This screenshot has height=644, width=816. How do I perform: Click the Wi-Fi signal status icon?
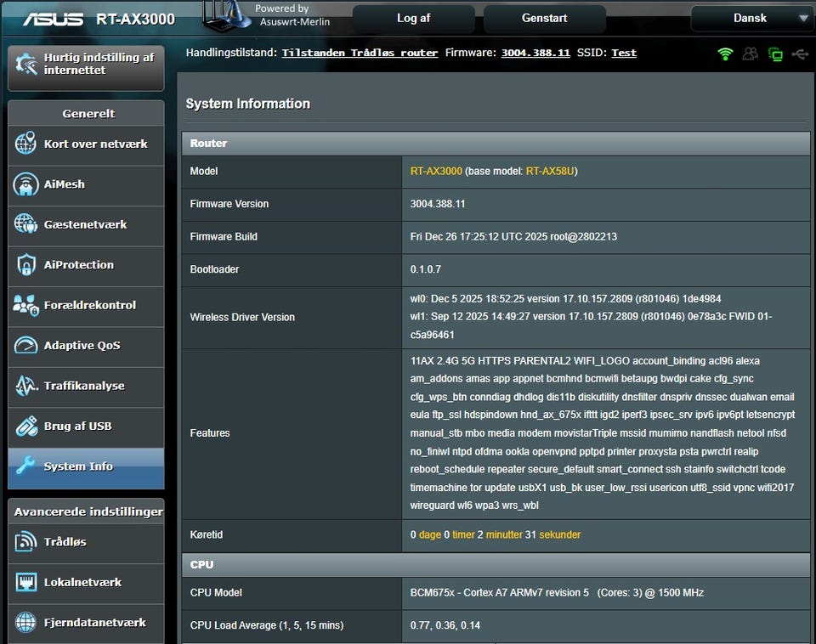725,54
